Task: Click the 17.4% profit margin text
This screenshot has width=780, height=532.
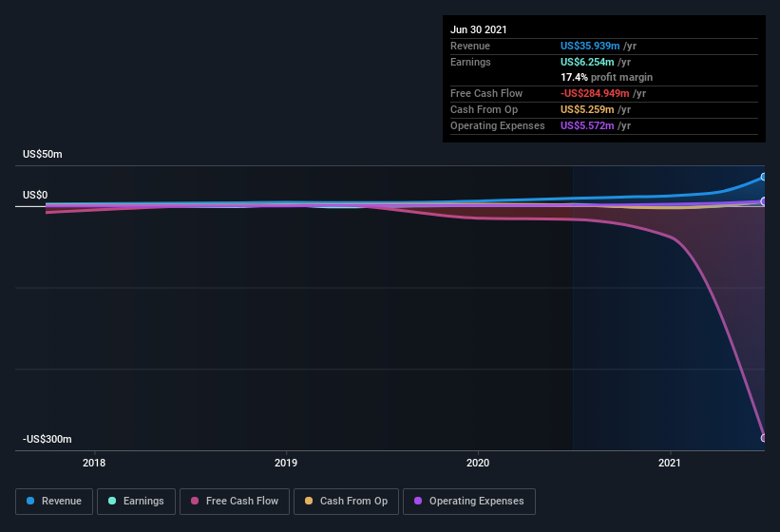Action: tap(606, 78)
